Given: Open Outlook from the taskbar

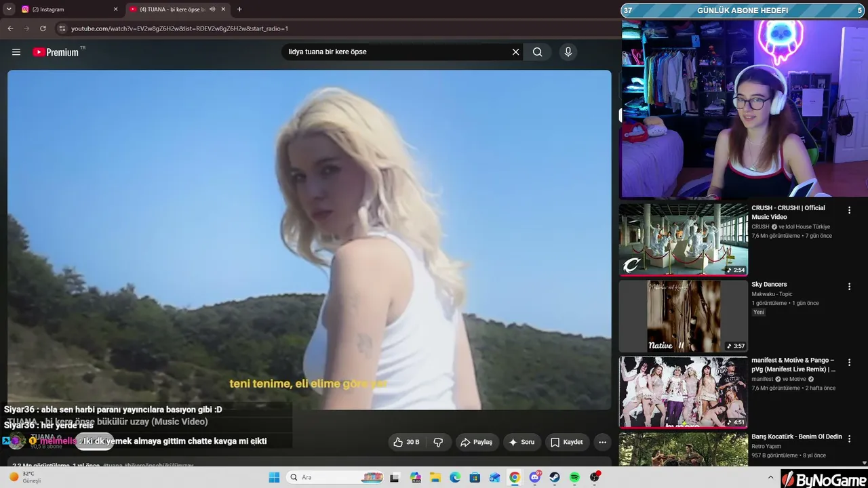Looking at the screenshot, I should (x=495, y=477).
